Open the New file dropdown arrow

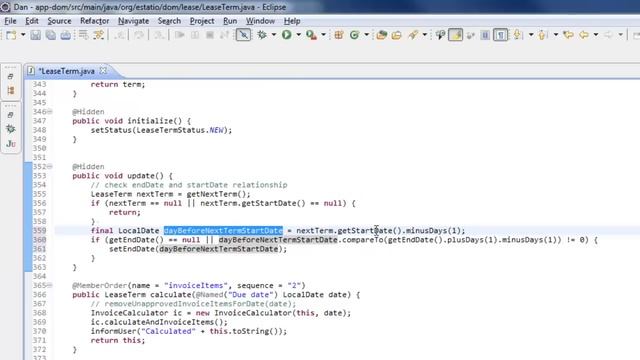23,35
